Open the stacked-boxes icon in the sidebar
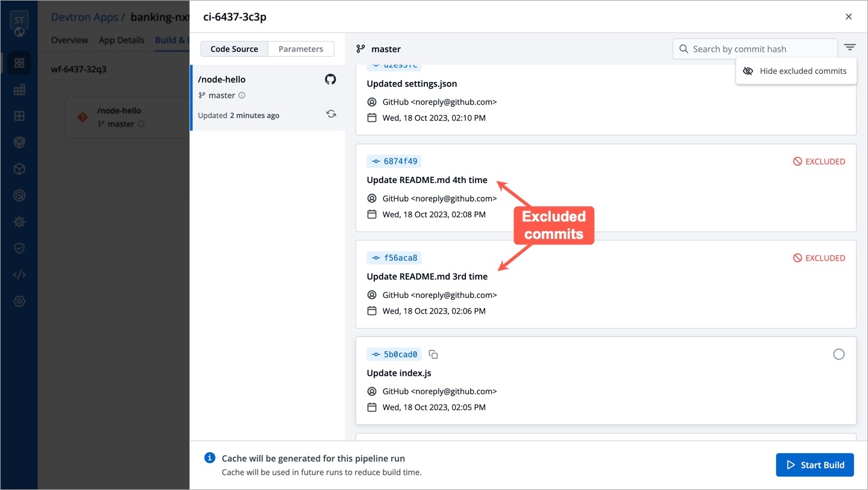 coord(19,142)
